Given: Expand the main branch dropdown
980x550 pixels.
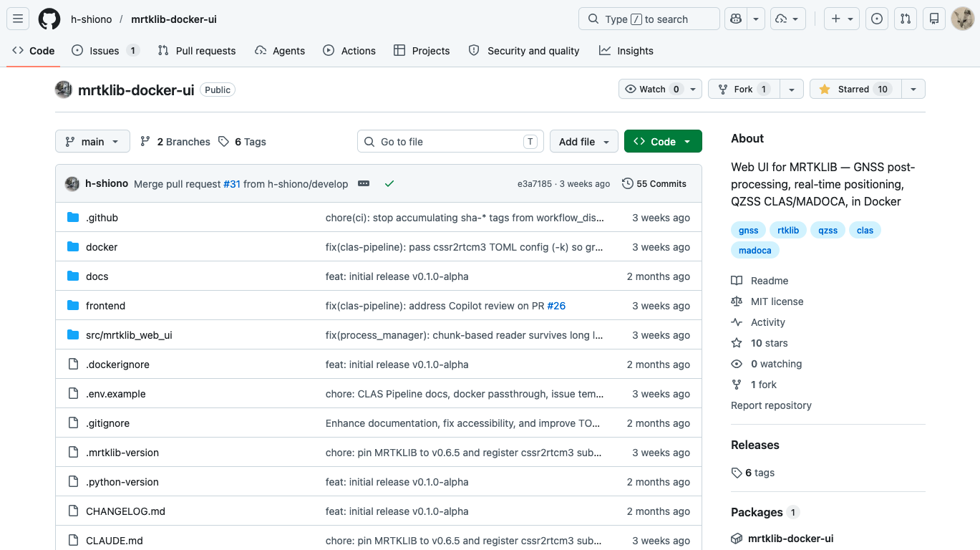Looking at the screenshot, I should [x=92, y=142].
